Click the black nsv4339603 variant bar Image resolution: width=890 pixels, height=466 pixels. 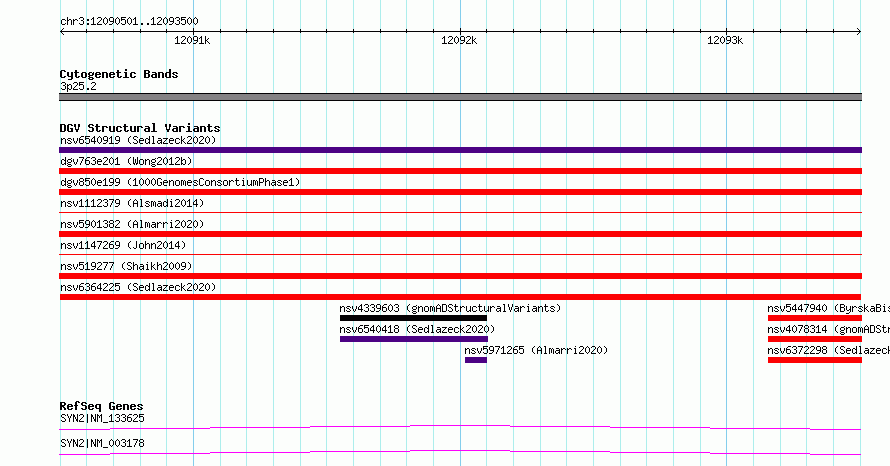[x=413, y=318]
